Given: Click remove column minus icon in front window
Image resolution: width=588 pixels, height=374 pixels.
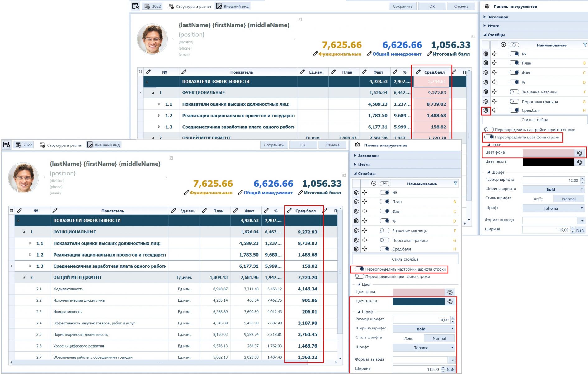Looking at the screenshot, I should click(x=385, y=184).
